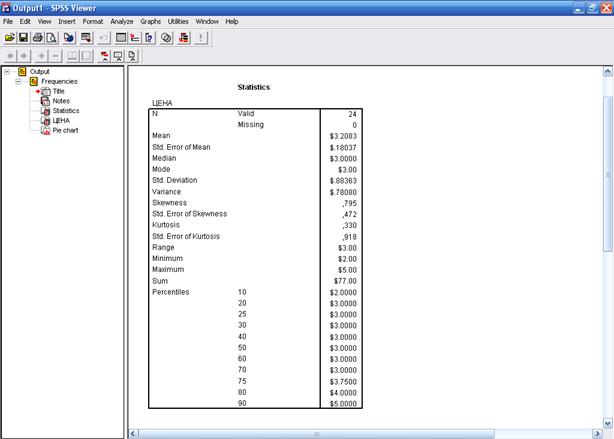Collapse the Output tree node
Screen dimensions: 614x439
[7, 72]
